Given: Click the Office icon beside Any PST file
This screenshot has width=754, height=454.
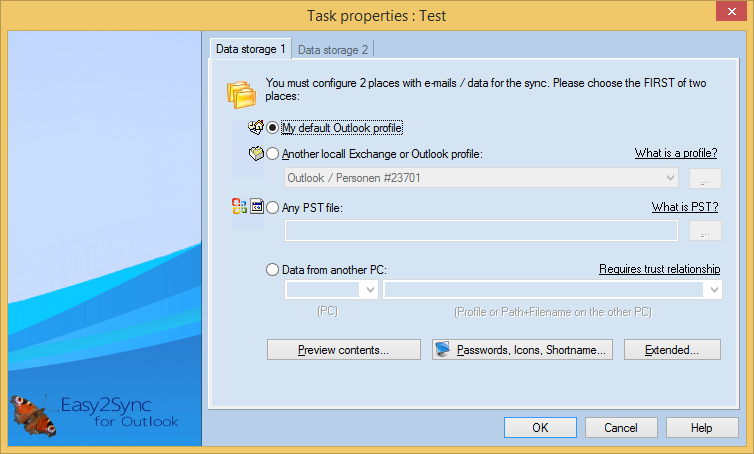Looking at the screenshot, I should (x=239, y=207).
